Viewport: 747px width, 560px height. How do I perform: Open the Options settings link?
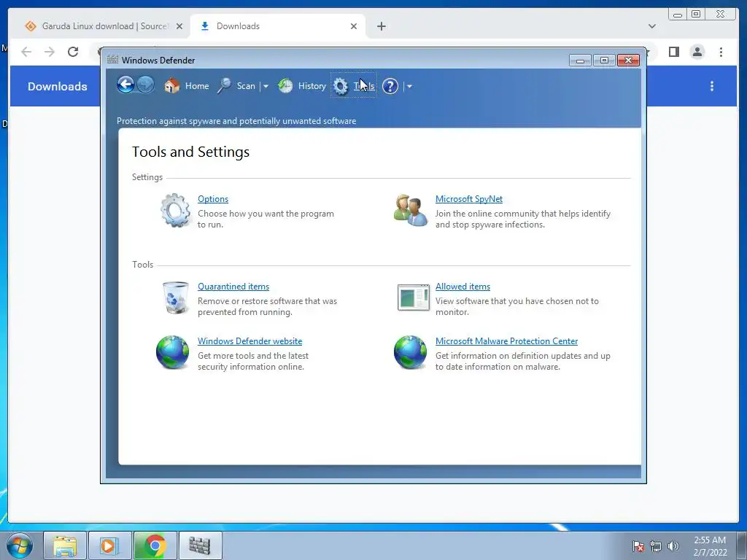point(213,199)
